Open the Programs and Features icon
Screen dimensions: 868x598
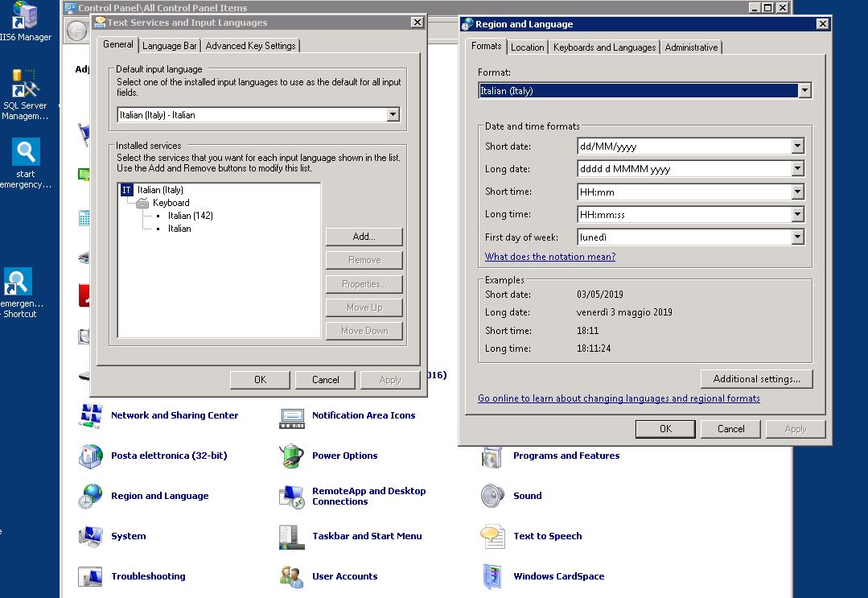click(x=492, y=457)
